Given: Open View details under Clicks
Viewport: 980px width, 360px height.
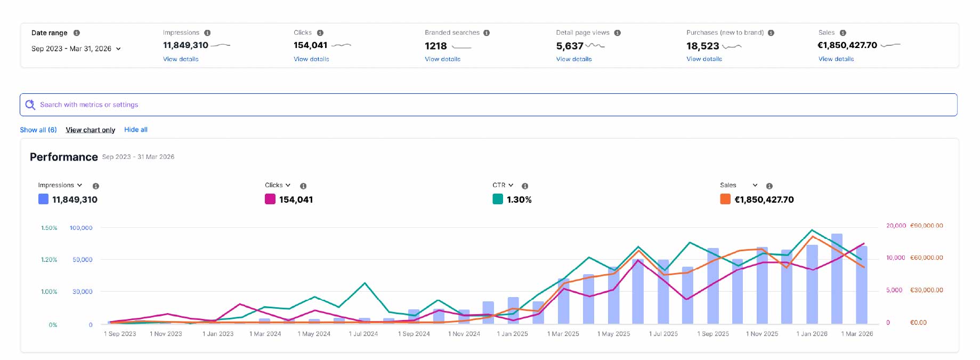Looking at the screenshot, I should tap(311, 59).
